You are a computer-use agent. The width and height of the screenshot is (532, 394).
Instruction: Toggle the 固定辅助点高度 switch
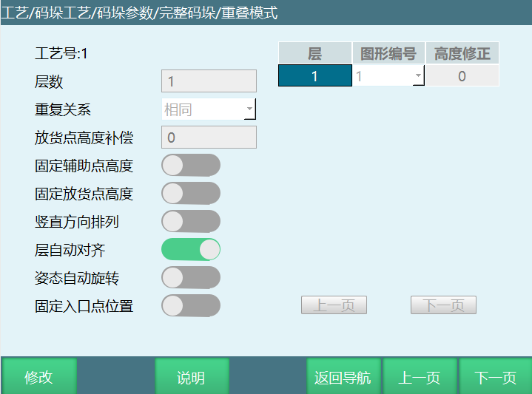coord(191,166)
